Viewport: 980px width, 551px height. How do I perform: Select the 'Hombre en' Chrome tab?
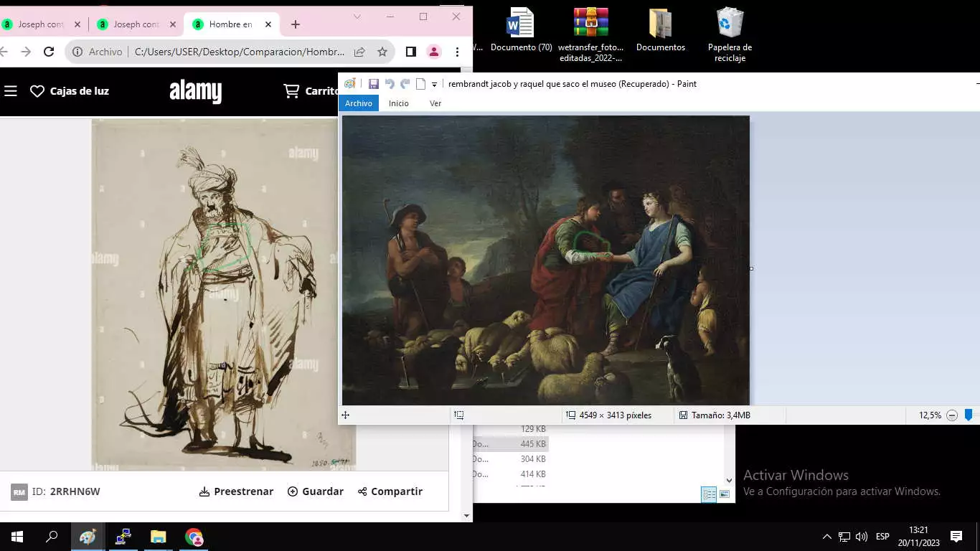click(230, 24)
